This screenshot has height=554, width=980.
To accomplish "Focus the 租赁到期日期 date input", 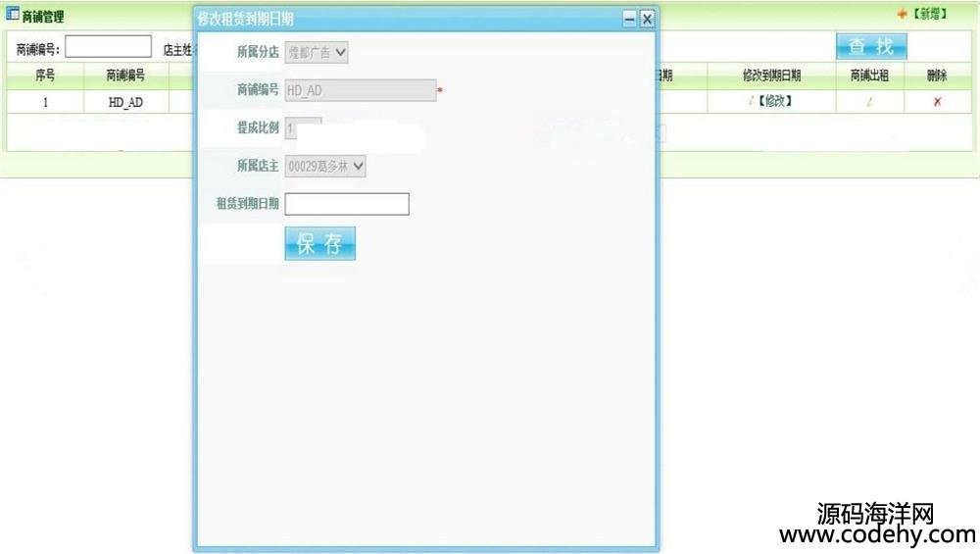I will [x=347, y=204].
